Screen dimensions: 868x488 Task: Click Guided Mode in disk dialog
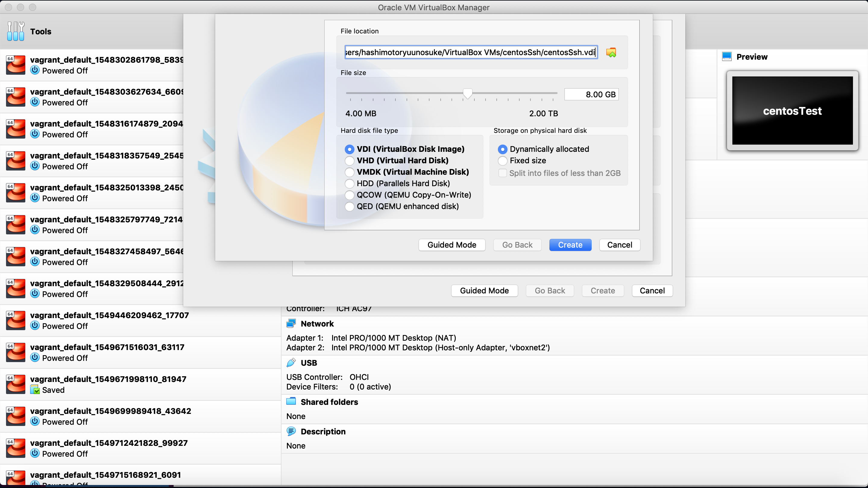451,245
